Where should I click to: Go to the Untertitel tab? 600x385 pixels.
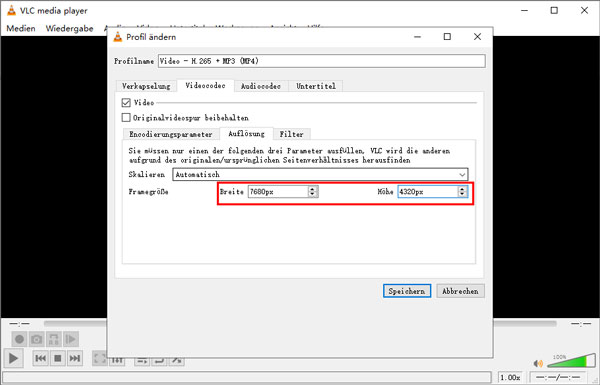click(316, 86)
